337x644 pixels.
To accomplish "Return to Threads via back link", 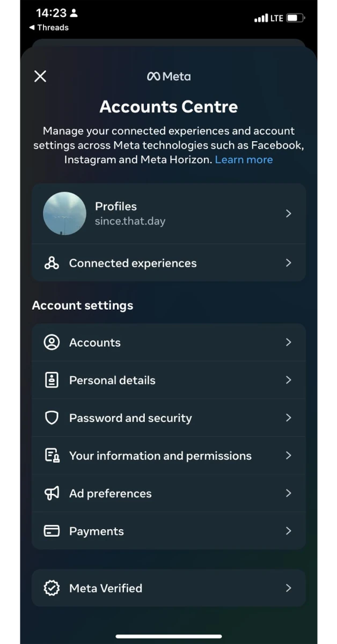I will (x=49, y=27).
